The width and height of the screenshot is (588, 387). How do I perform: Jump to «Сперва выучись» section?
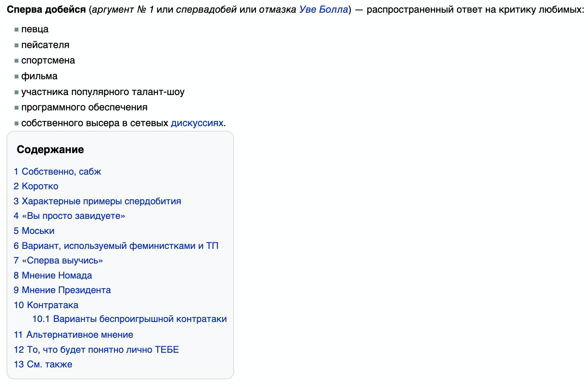[x=58, y=260]
